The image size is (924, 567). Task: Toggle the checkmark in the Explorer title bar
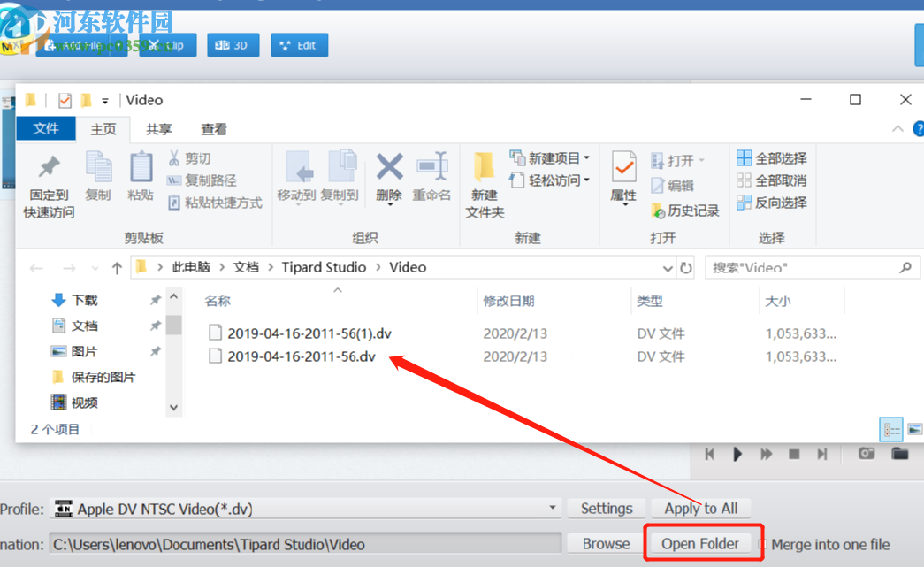(64, 99)
